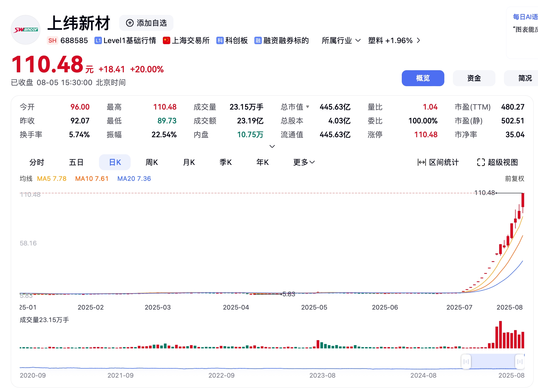
Task: Select the 周K chart tab
Action: pyautogui.click(x=152, y=162)
